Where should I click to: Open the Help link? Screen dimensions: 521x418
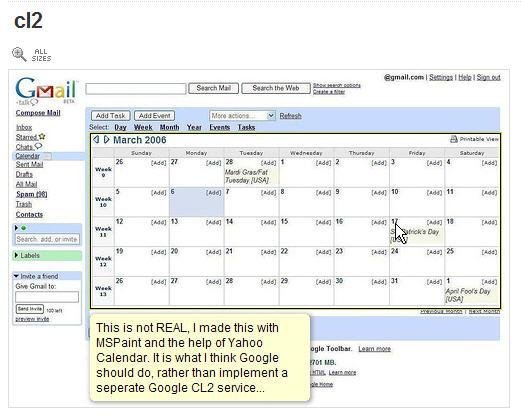[x=465, y=77]
